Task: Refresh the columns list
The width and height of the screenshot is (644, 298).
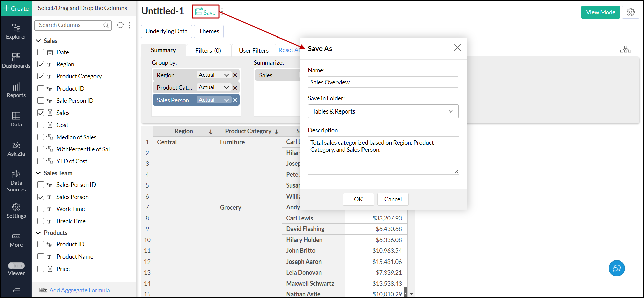Action: [120, 25]
